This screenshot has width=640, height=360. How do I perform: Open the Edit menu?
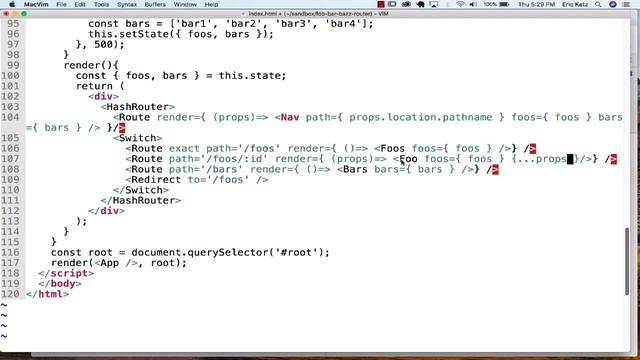click(x=80, y=4)
